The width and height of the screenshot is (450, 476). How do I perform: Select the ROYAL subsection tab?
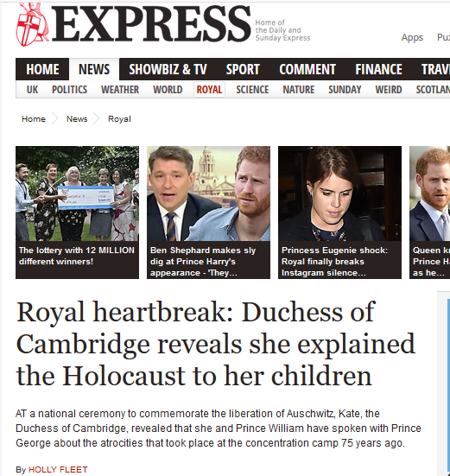209,90
